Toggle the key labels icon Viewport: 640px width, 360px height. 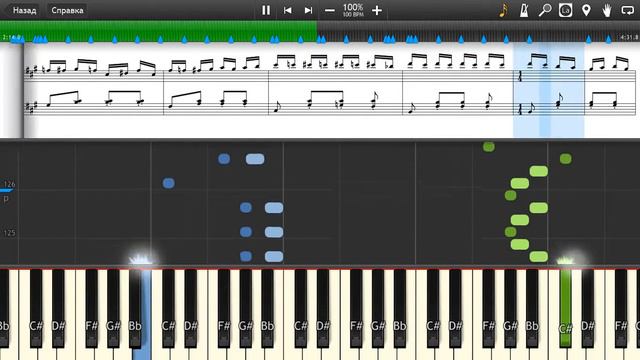click(565, 10)
